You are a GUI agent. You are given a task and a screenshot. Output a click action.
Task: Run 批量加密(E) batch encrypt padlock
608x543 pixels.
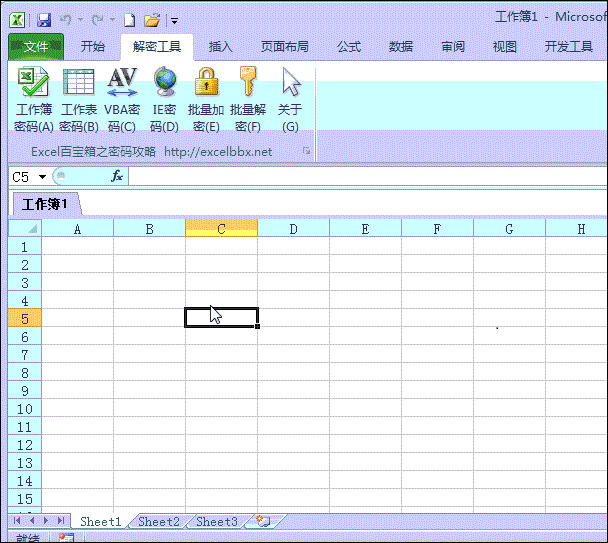[206, 100]
